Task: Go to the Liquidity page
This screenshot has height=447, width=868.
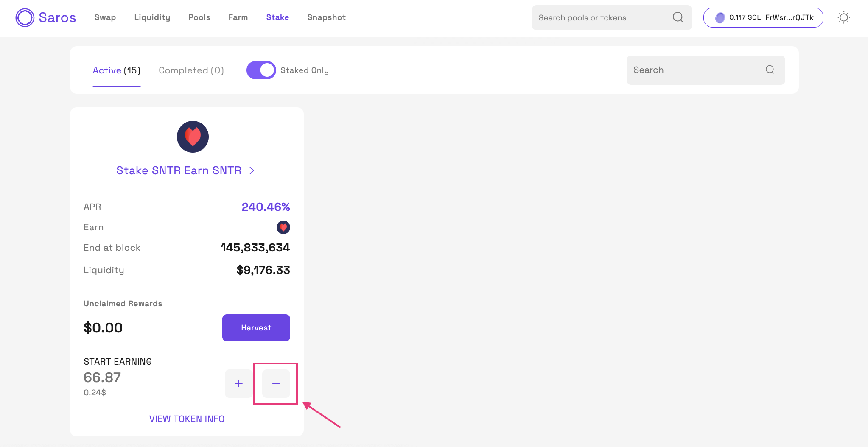Action: pos(152,17)
